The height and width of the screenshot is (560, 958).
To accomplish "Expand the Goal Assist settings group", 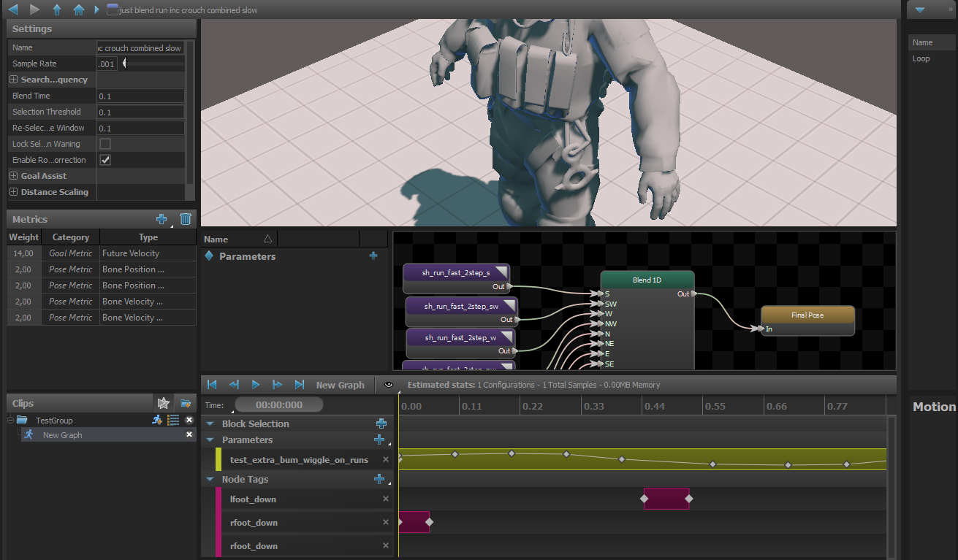I will pyautogui.click(x=14, y=176).
